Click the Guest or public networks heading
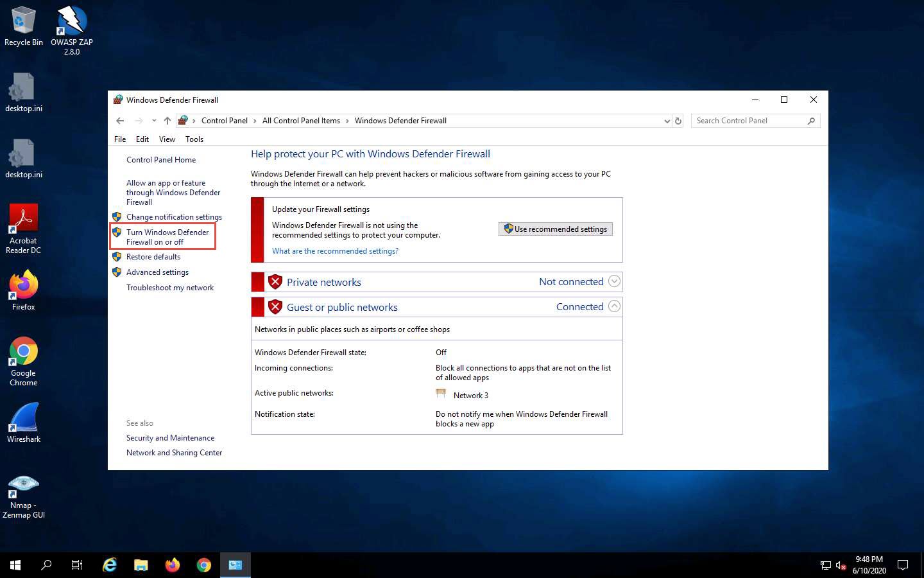Viewport: 924px width, 578px height. [342, 307]
